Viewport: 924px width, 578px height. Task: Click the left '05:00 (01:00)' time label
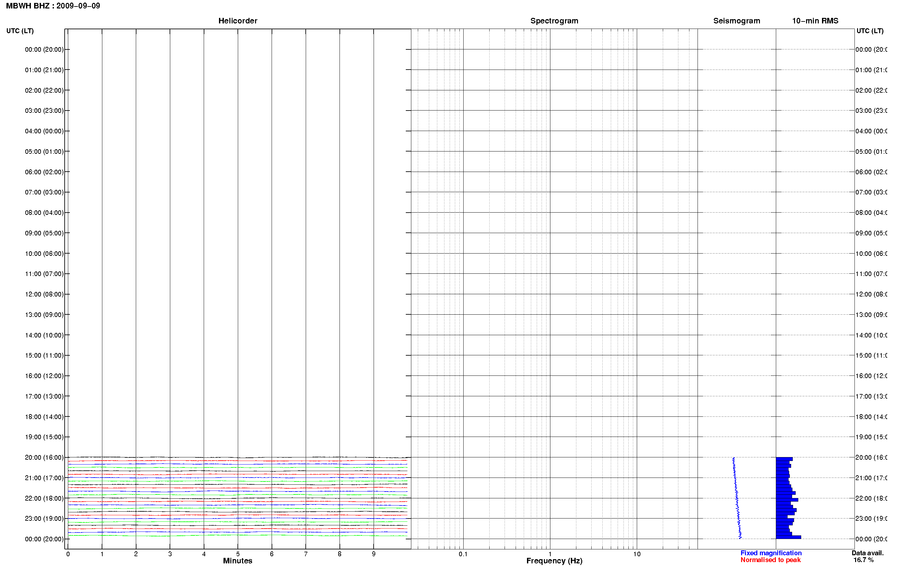pyautogui.click(x=44, y=151)
